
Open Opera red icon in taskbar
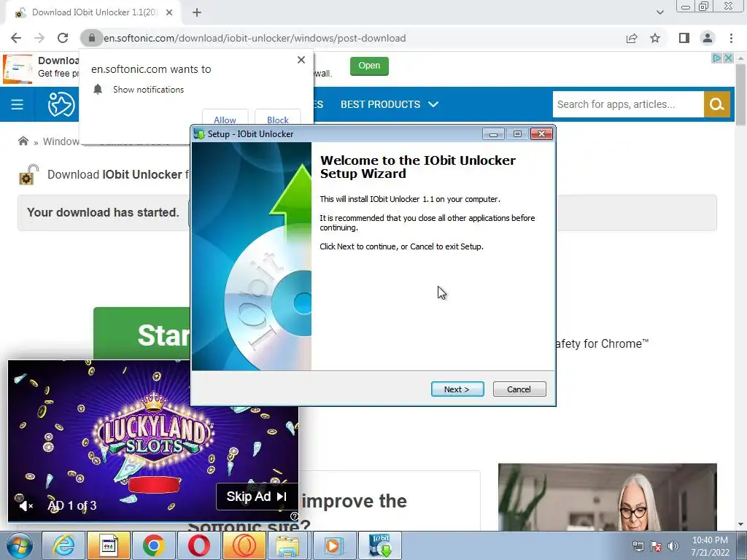198,545
